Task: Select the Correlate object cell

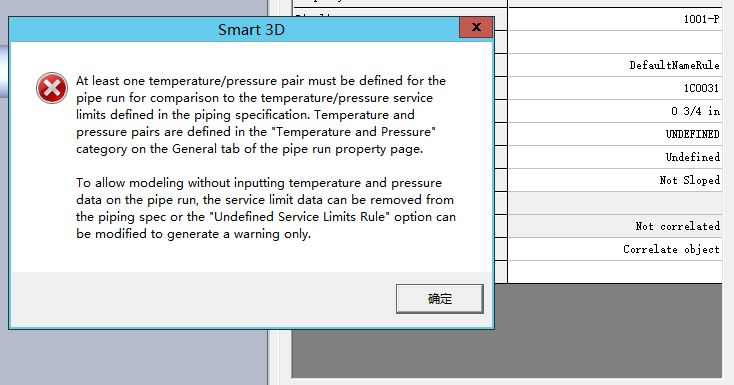Action: [x=615, y=249]
